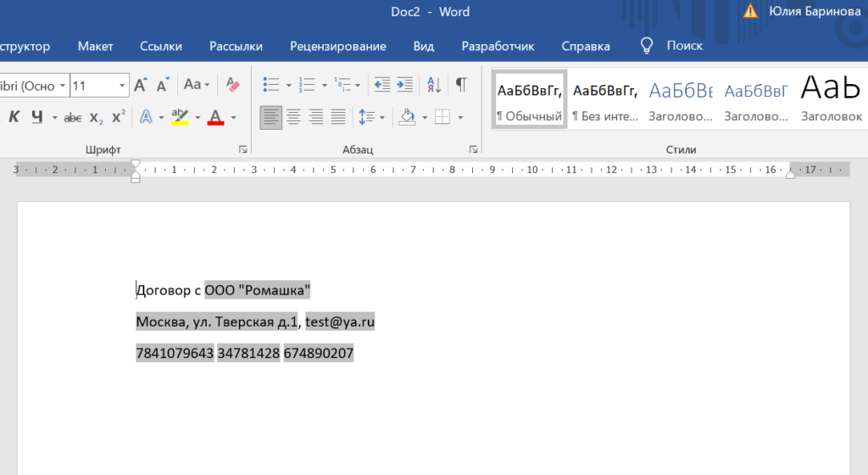Click the number 674890207 in document

(x=319, y=353)
